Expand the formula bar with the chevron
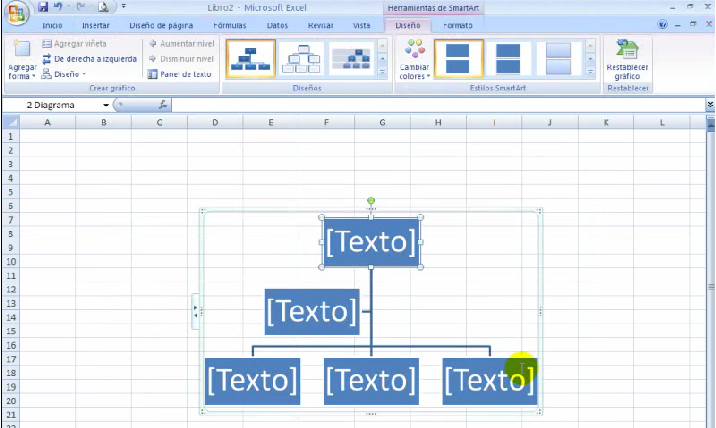 coord(709,104)
